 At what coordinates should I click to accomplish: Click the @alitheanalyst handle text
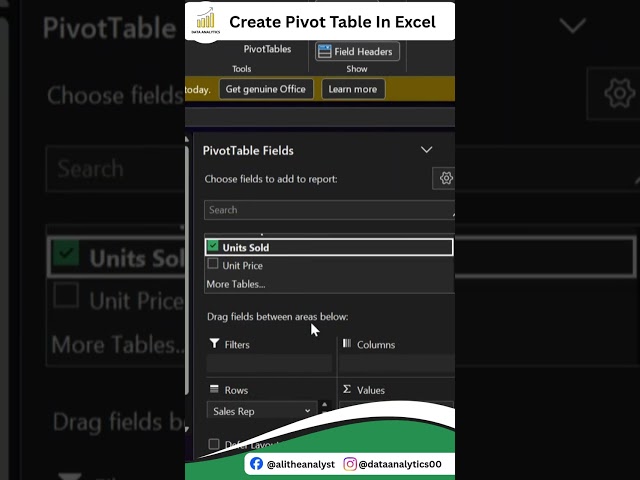(300, 464)
